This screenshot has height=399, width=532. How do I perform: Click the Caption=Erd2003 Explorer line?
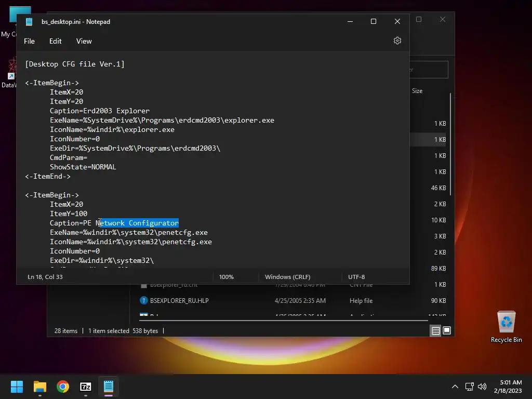click(99, 111)
